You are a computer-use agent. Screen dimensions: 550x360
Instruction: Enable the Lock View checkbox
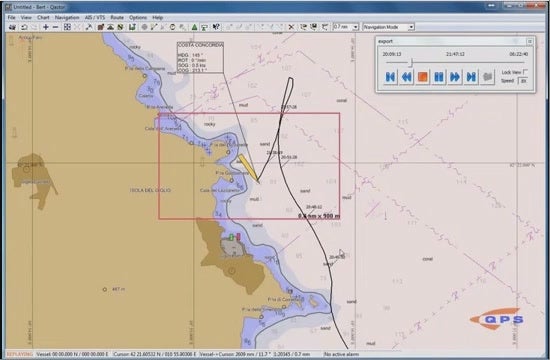tap(525, 72)
